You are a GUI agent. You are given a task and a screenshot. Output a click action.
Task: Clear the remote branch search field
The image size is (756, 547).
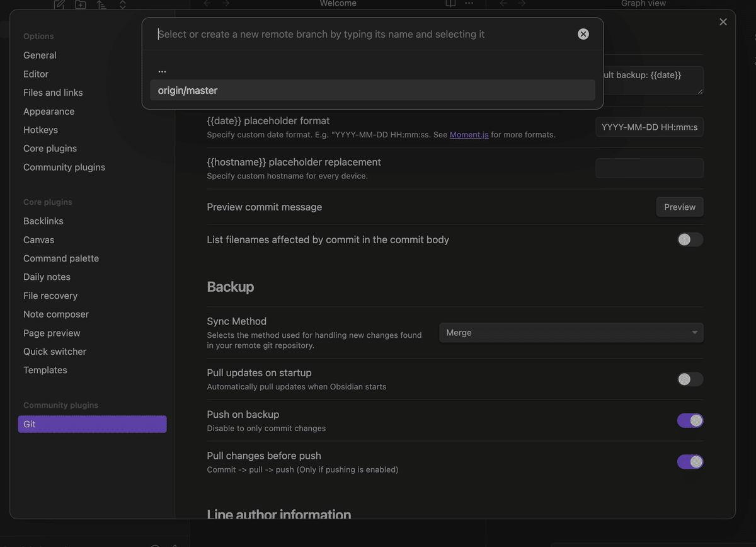tap(583, 34)
